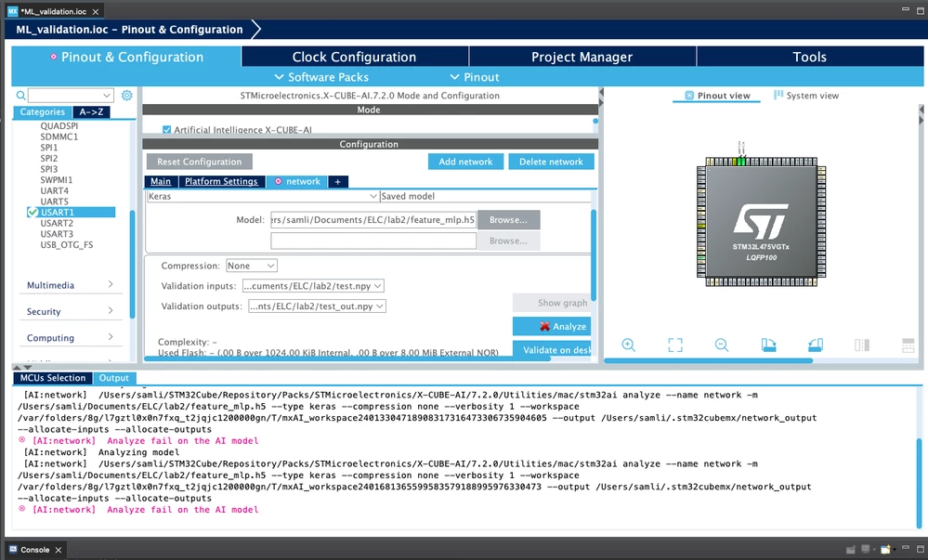928x560 pixels.
Task: Expand the Pinout menu
Action: coord(475,77)
